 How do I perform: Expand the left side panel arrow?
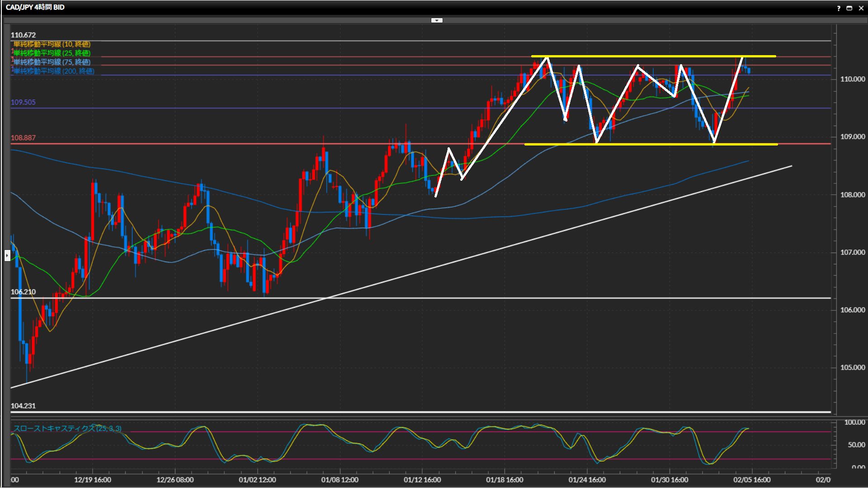(x=7, y=256)
